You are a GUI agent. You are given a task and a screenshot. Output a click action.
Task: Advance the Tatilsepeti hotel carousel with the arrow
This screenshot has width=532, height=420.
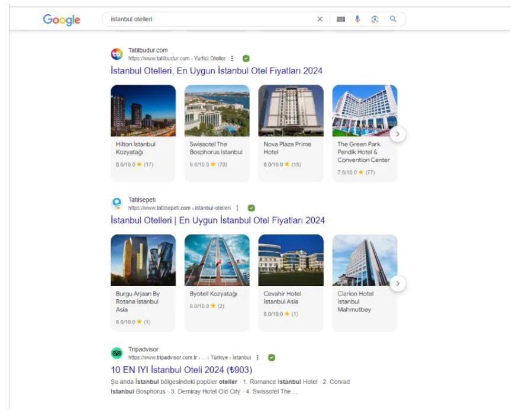[398, 284]
